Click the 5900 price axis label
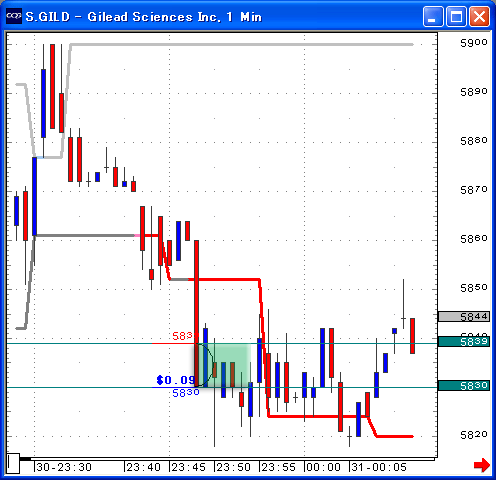Screen dimensions: 496x480 pos(474,43)
